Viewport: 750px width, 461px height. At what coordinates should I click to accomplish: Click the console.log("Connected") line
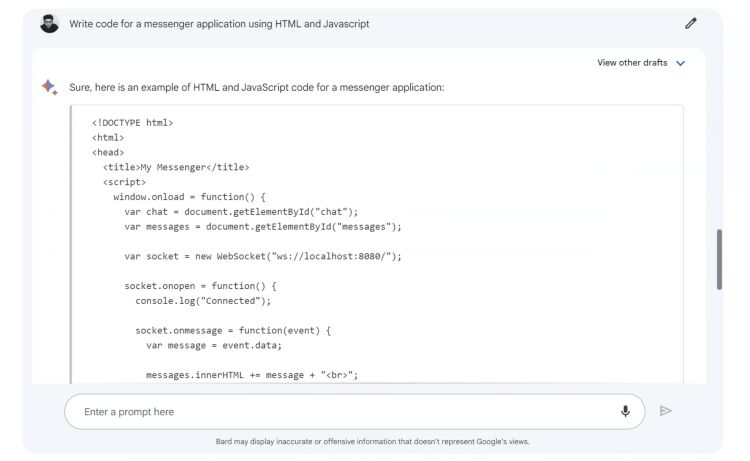(x=203, y=300)
